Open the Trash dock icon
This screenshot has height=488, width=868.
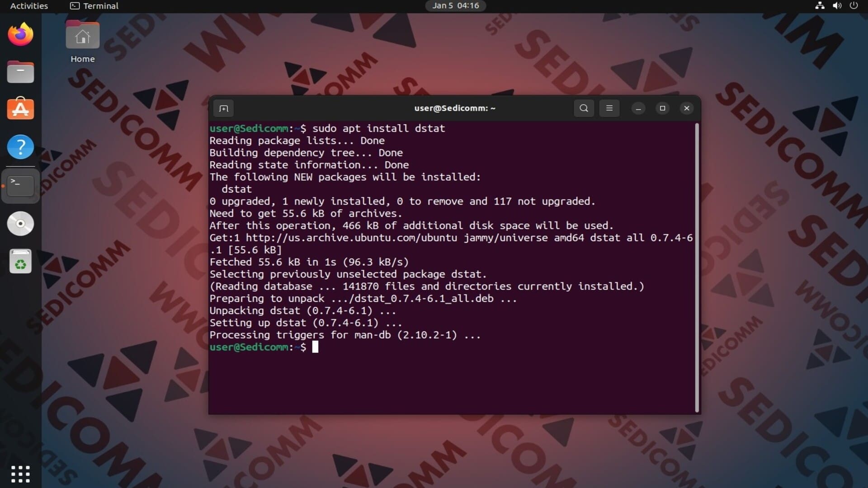pos(20,262)
